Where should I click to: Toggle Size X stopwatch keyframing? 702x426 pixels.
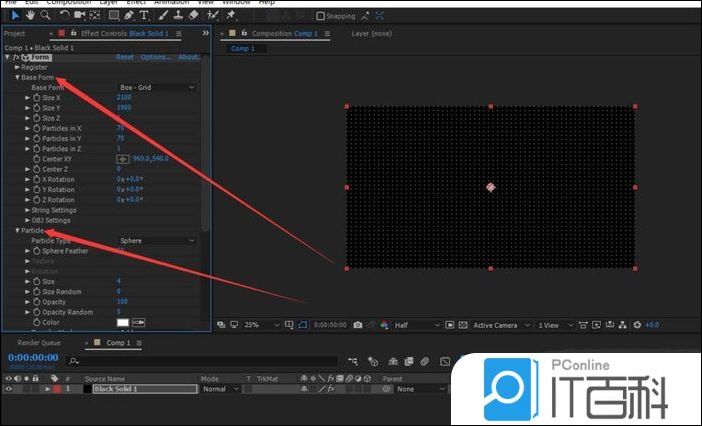pyautogui.click(x=36, y=98)
